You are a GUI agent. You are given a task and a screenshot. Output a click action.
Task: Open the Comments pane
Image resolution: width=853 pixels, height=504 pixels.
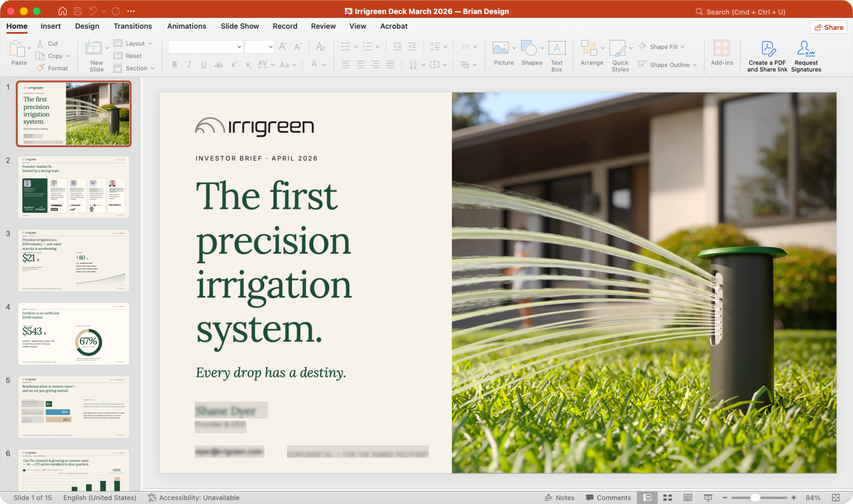click(608, 498)
